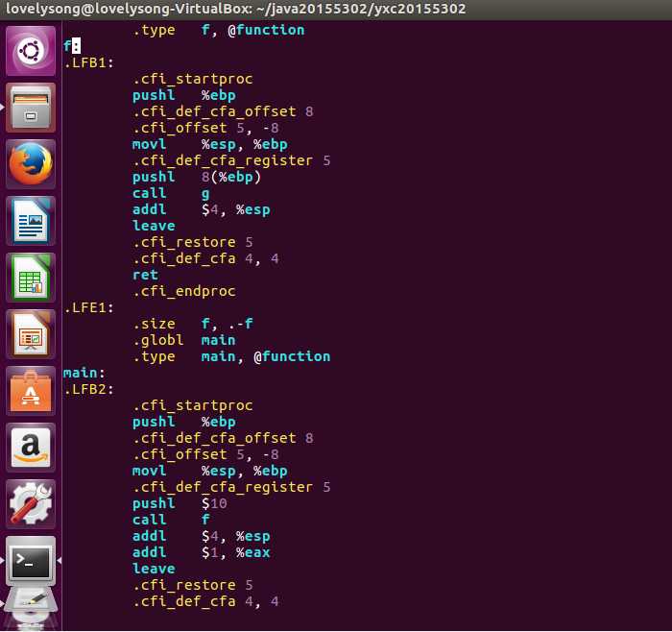Click the '.LFB1:' label
672x632 pixels.
pos(88,62)
